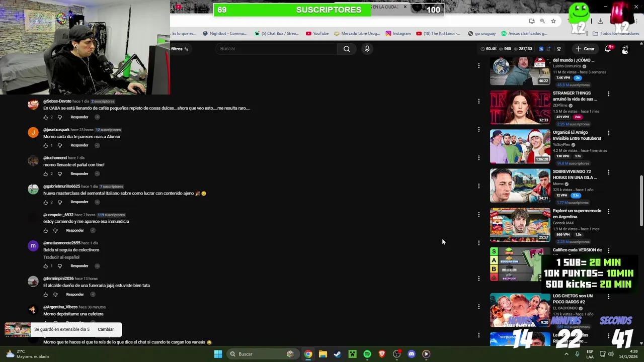The width and height of the screenshot is (644, 362).
Task: Open the Amigo Invisible Entre Youtubers thumbnail
Action: click(520, 146)
